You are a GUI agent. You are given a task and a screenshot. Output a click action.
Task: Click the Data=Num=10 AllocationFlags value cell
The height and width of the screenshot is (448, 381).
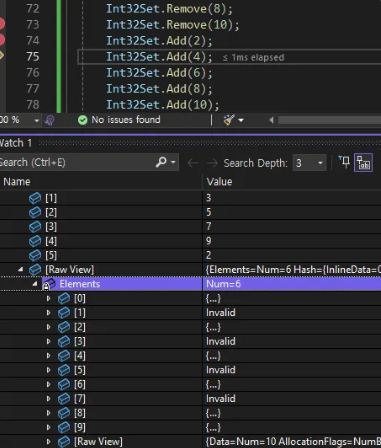(x=292, y=442)
